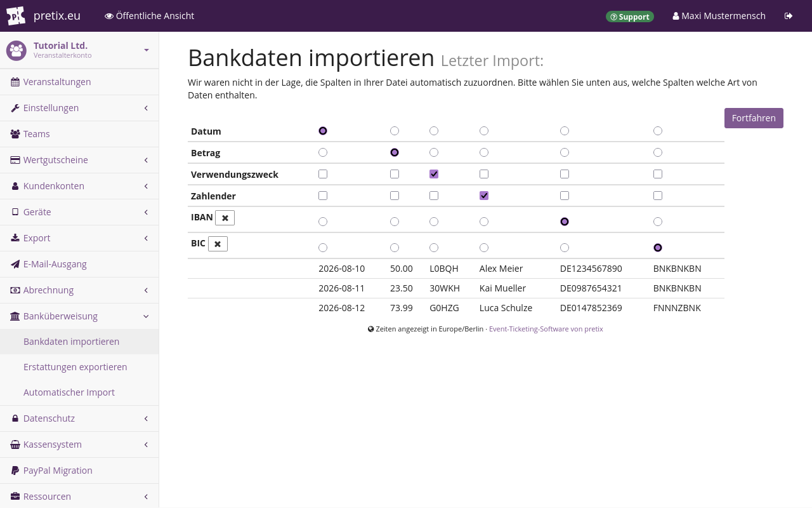Click the G0HZG reference cell

click(x=444, y=308)
